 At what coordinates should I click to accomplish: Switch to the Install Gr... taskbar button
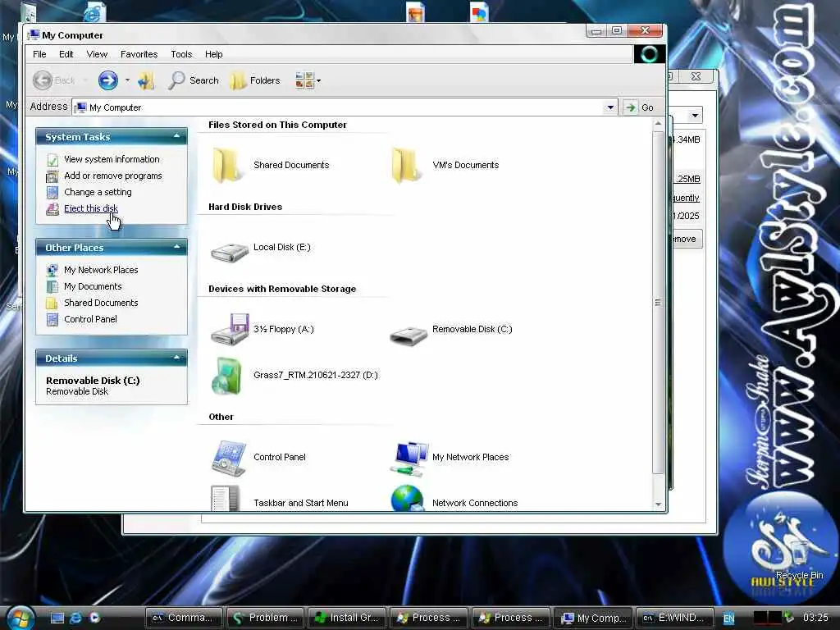(x=347, y=618)
